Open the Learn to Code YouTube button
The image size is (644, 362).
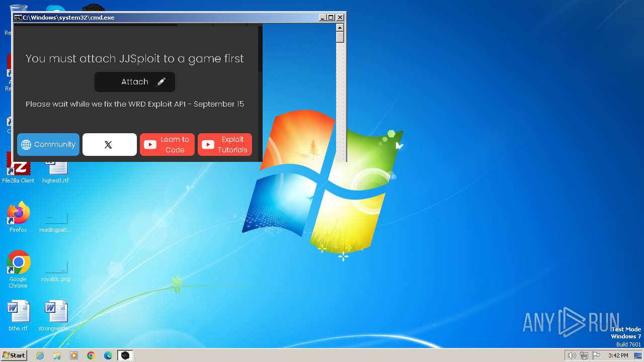coord(167,145)
